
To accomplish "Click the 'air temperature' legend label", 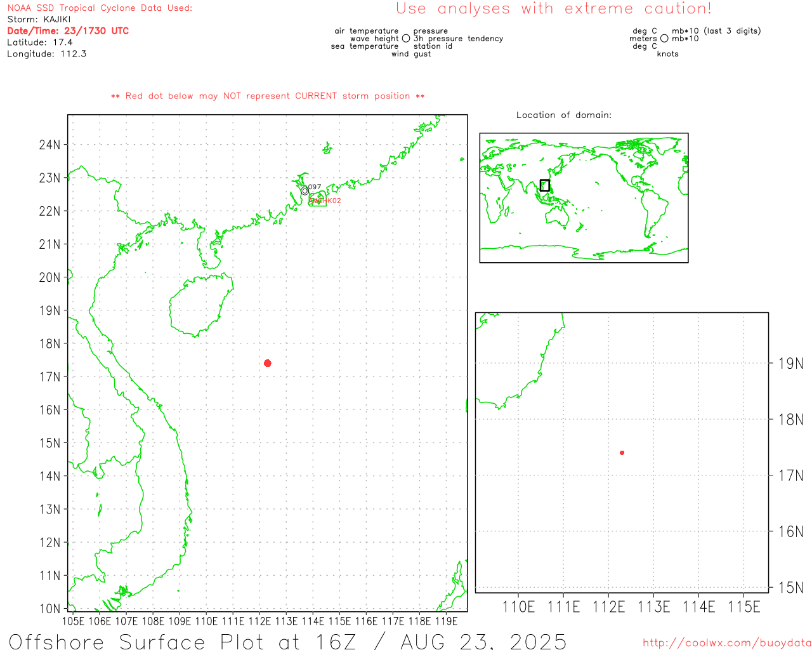I will pyautogui.click(x=367, y=31).
